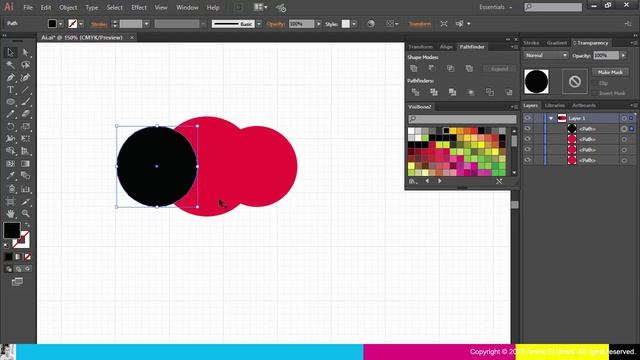This screenshot has height=360, width=640.
Task: Open Transparency panel opacity slider arrow
Action: (x=623, y=55)
